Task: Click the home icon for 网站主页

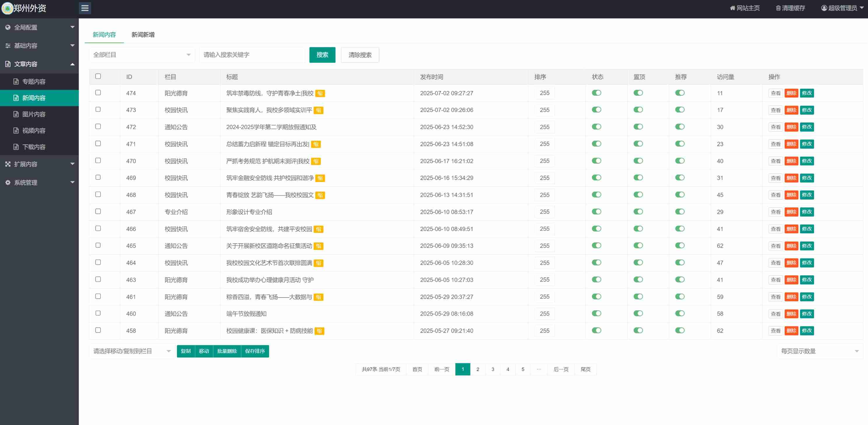Action: point(732,8)
